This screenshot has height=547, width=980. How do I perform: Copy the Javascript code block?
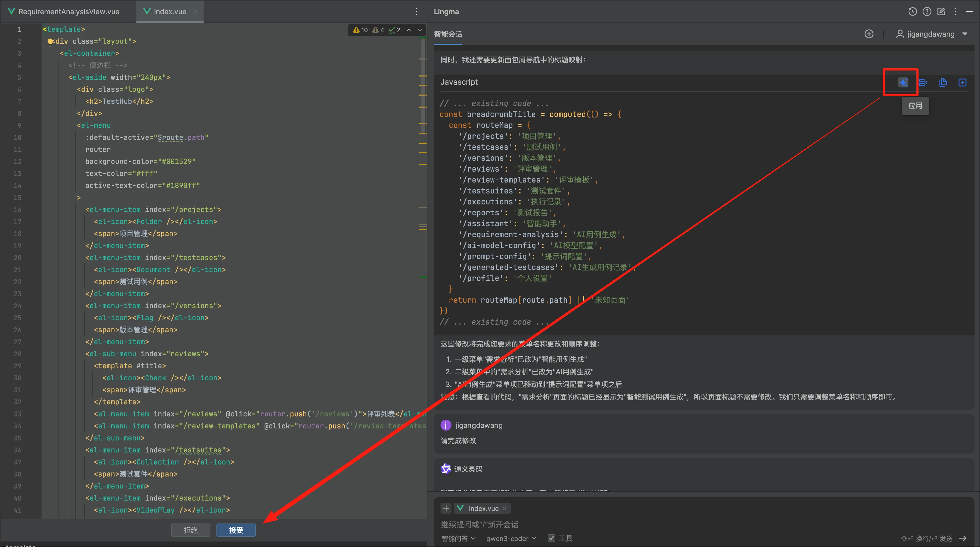click(x=943, y=82)
